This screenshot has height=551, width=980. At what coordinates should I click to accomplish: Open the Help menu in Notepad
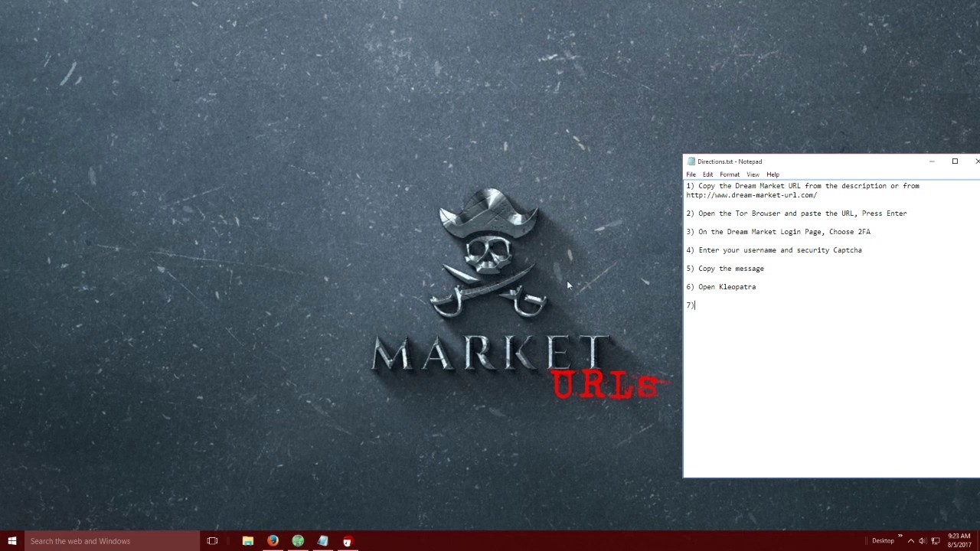point(773,174)
